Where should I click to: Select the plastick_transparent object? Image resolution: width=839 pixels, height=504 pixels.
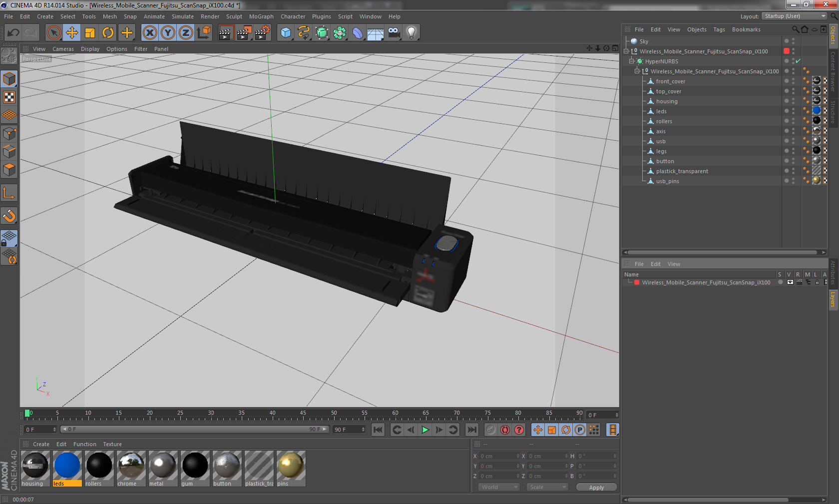[682, 171]
